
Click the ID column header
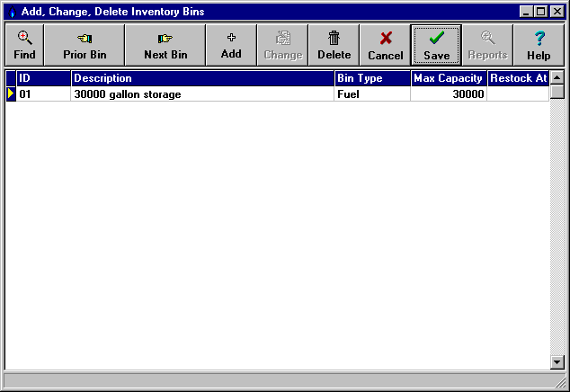pyautogui.click(x=43, y=78)
